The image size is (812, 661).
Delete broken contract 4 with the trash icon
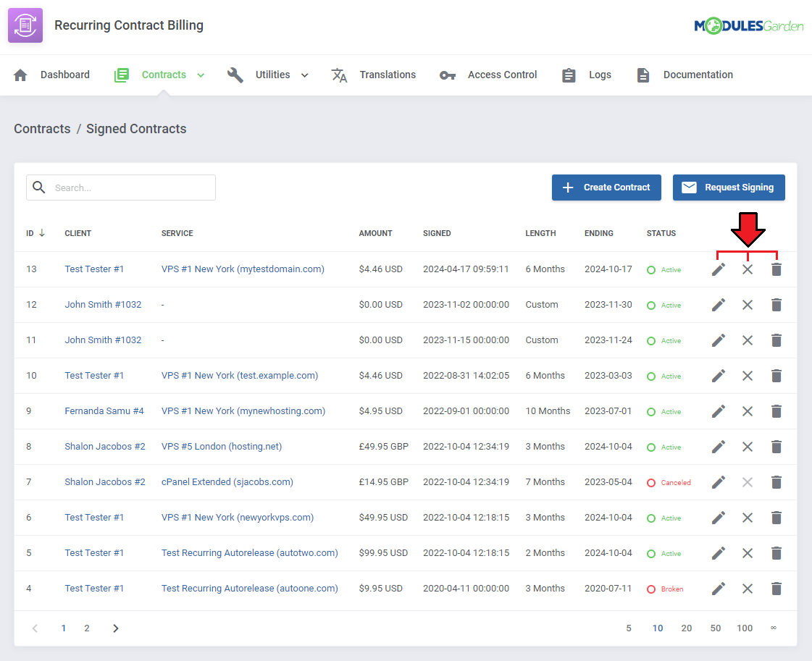point(777,589)
